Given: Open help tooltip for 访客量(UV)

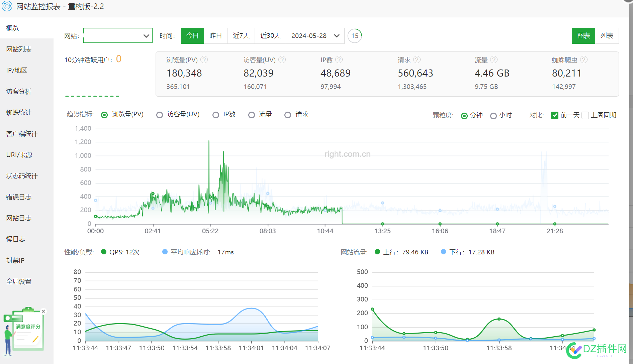Looking at the screenshot, I should [x=282, y=59].
